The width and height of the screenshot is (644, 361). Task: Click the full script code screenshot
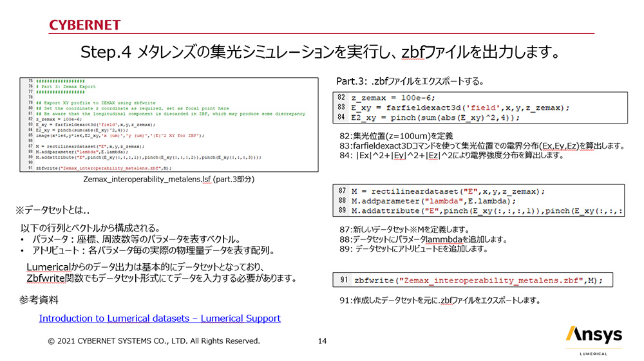(x=169, y=125)
